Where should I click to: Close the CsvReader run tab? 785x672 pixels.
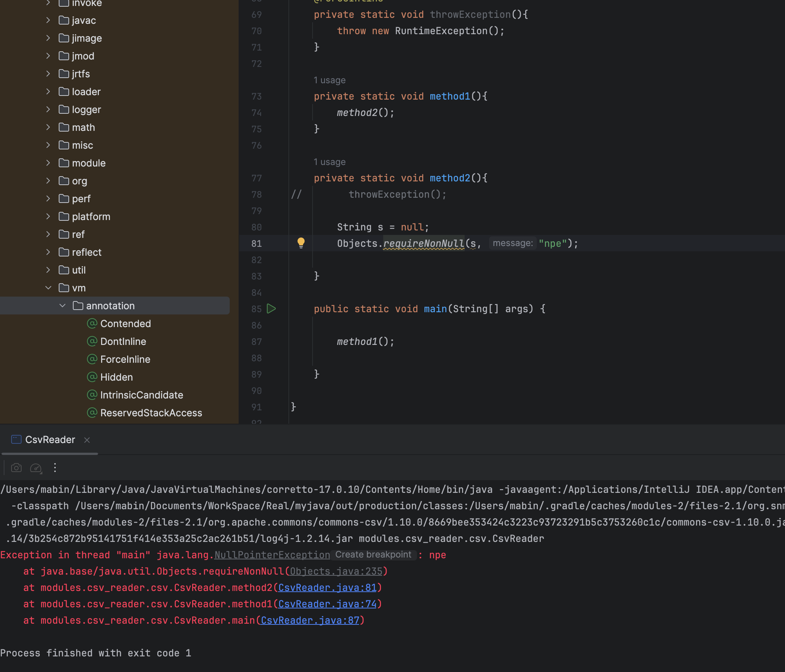[87, 440]
